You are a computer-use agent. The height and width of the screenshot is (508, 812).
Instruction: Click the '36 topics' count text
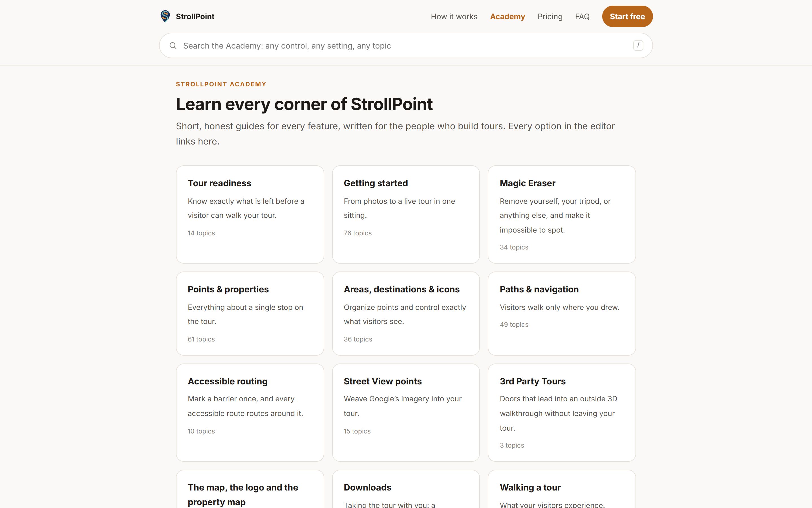(358, 339)
